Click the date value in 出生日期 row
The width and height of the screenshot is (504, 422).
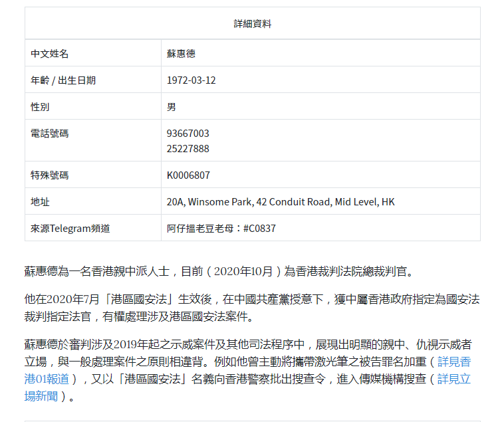pyautogui.click(x=191, y=80)
